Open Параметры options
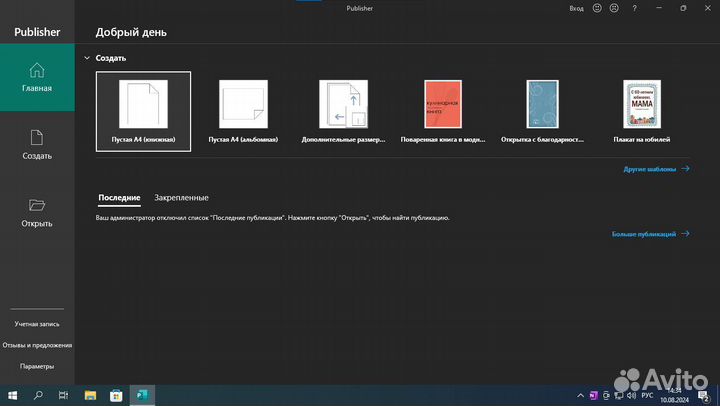This screenshot has width=720, height=406. pyautogui.click(x=37, y=367)
